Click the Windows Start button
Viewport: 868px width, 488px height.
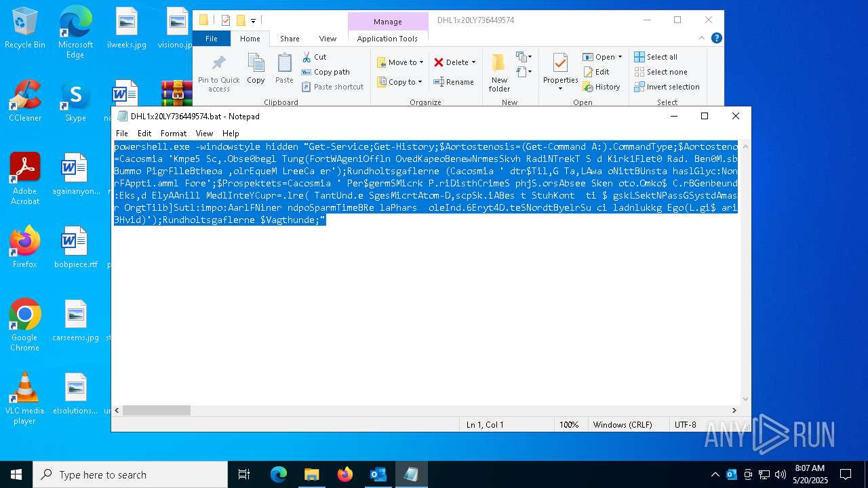click(16, 474)
